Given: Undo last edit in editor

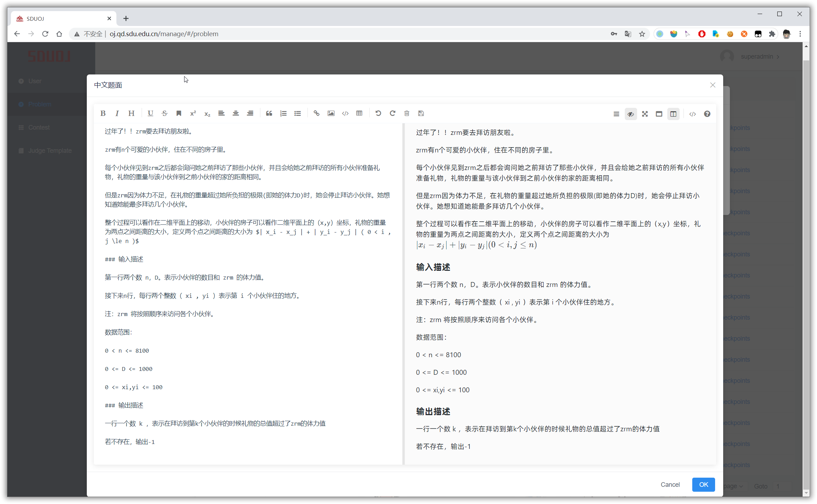Looking at the screenshot, I should (378, 113).
